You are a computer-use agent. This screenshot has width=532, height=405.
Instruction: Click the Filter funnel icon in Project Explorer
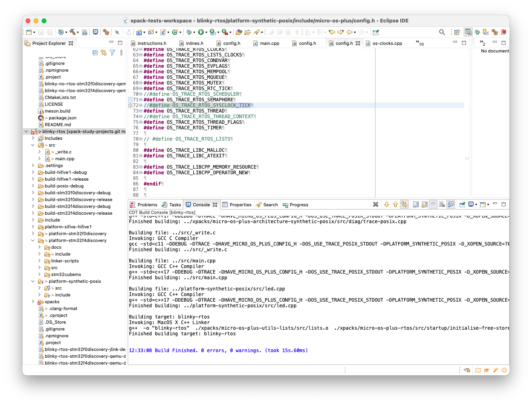pos(112,52)
